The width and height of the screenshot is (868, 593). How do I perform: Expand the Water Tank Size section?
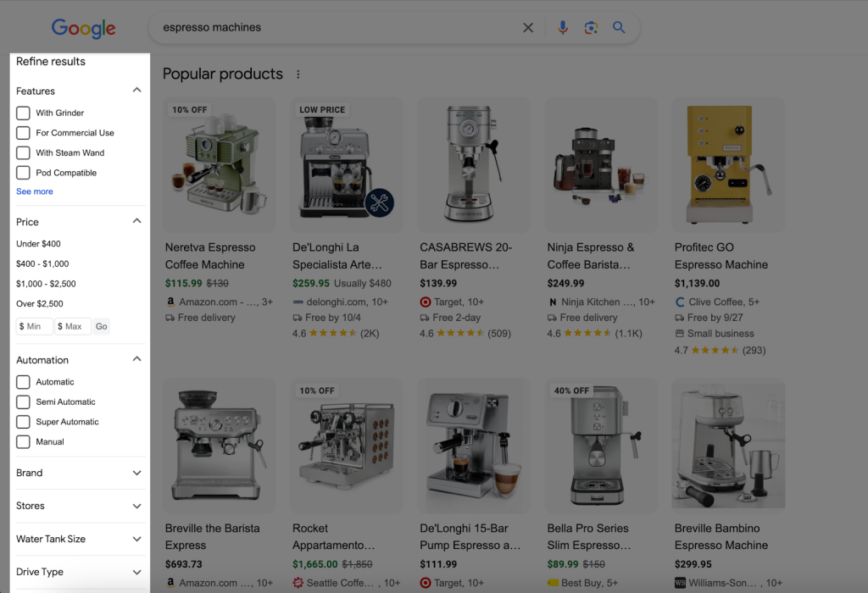pyautogui.click(x=136, y=540)
